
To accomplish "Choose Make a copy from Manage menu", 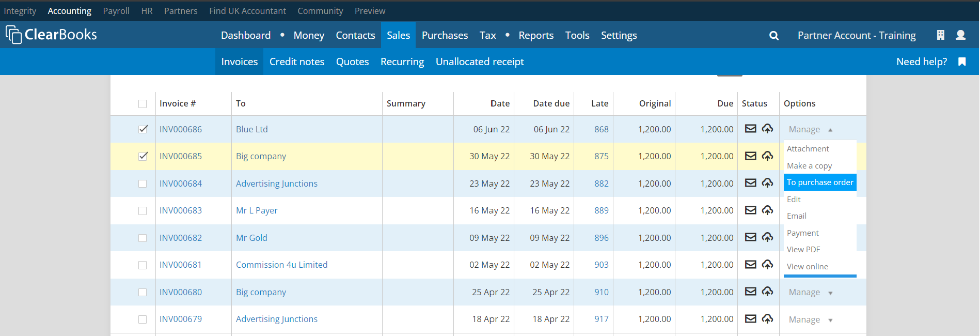I will (x=820, y=165).
